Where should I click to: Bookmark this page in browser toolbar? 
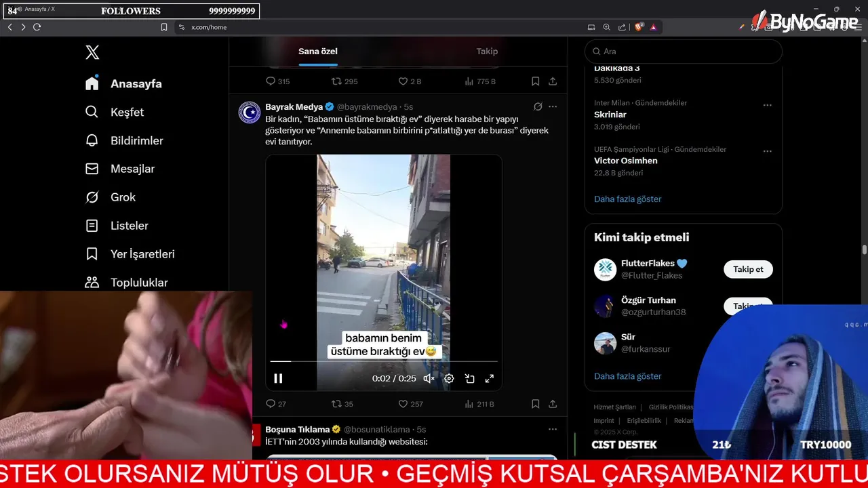[x=164, y=27]
